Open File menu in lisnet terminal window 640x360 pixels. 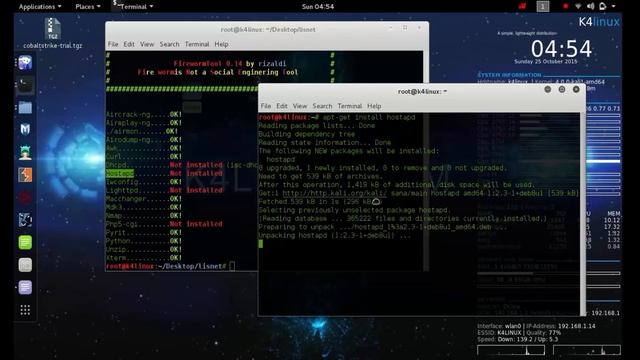[x=113, y=44]
